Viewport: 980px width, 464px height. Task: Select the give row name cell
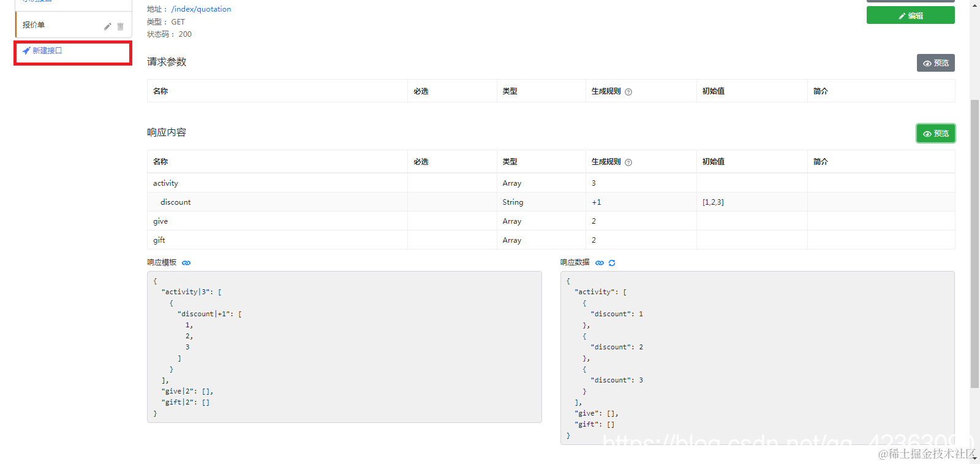click(277, 221)
